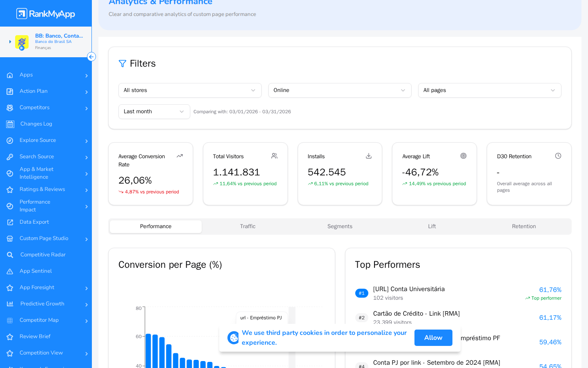
Task: Expand the Predictive Growth chevron
Action: (87, 305)
